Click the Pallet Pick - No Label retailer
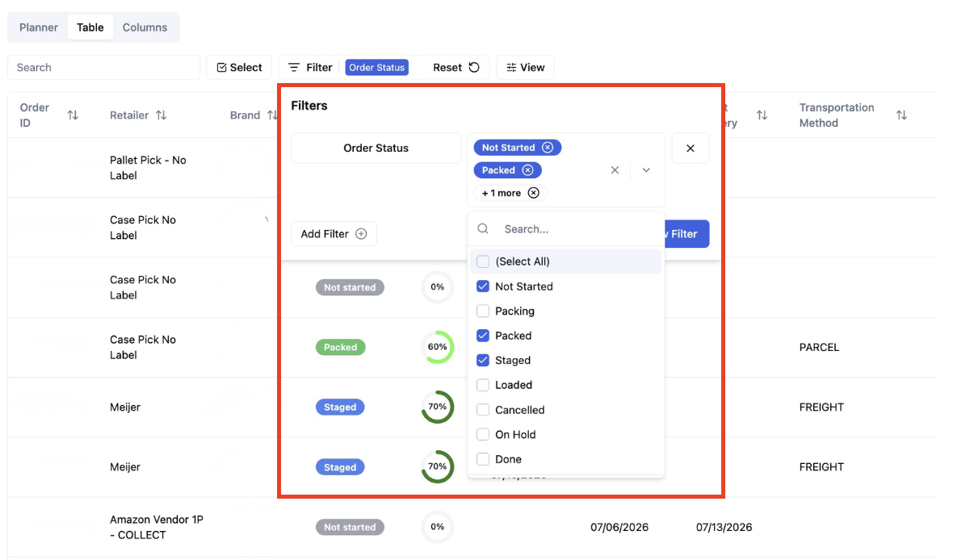 (x=149, y=168)
